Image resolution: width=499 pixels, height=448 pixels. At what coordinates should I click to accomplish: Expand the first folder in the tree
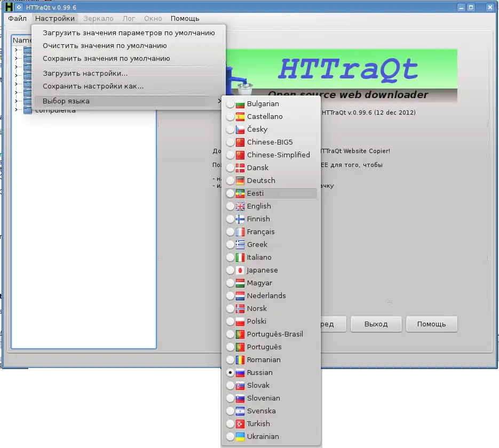(16, 50)
